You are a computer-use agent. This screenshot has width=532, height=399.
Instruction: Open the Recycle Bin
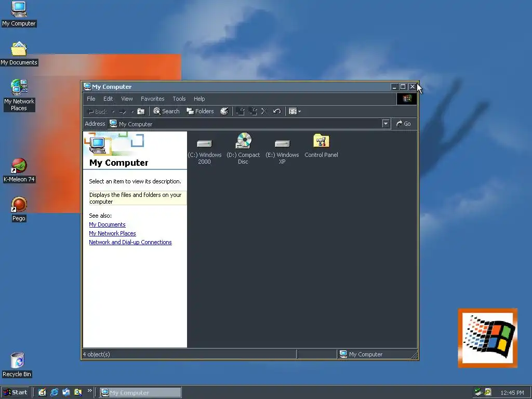click(17, 365)
